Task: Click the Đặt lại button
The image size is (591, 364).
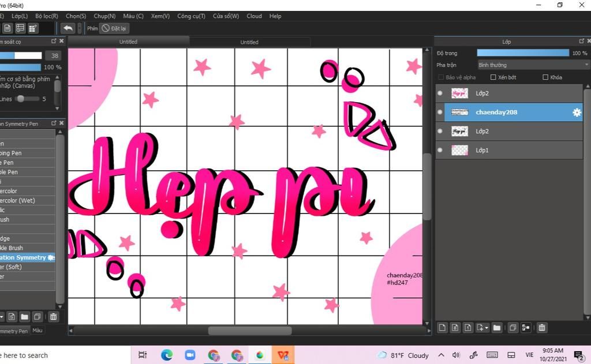Action: point(114,28)
